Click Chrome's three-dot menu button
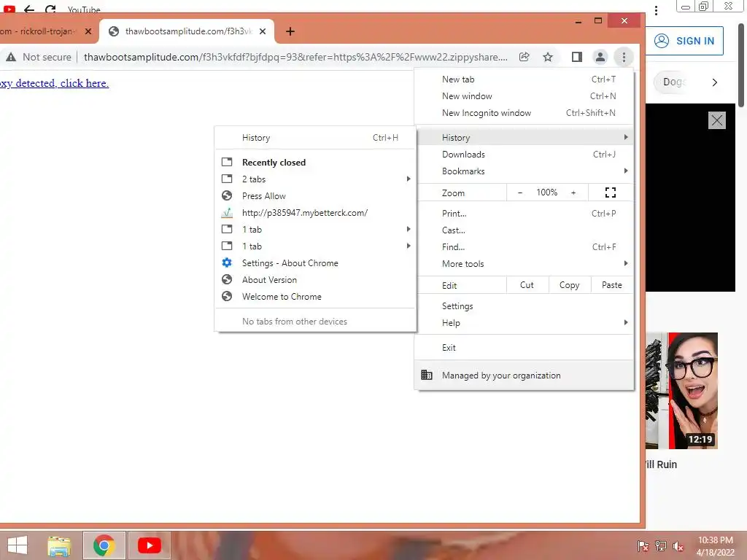The width and height of the screenshot is (747, 560). [624, 57]
